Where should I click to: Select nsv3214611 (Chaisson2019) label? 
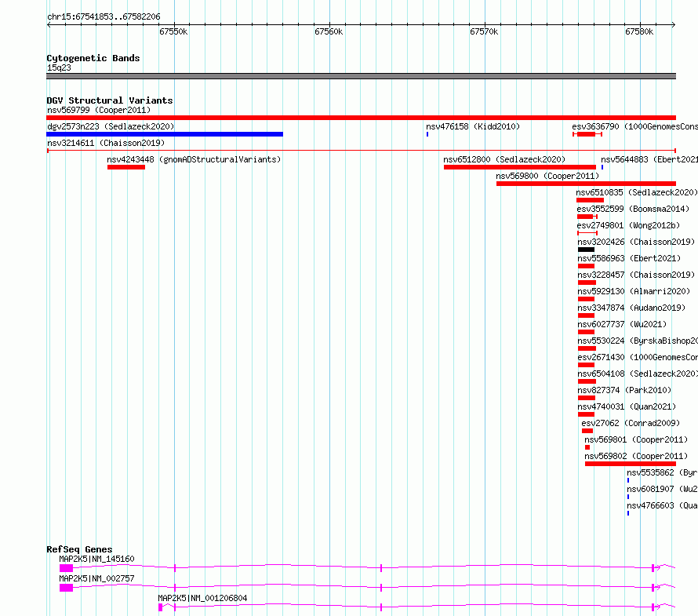pyautogui.click(x=106, y=143)
